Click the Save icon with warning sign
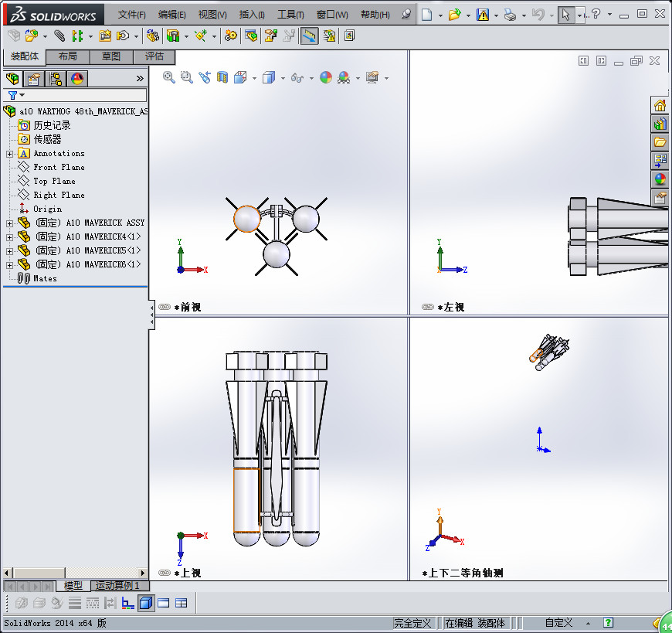This screenshot has height=633, width=672. [483, 15]
